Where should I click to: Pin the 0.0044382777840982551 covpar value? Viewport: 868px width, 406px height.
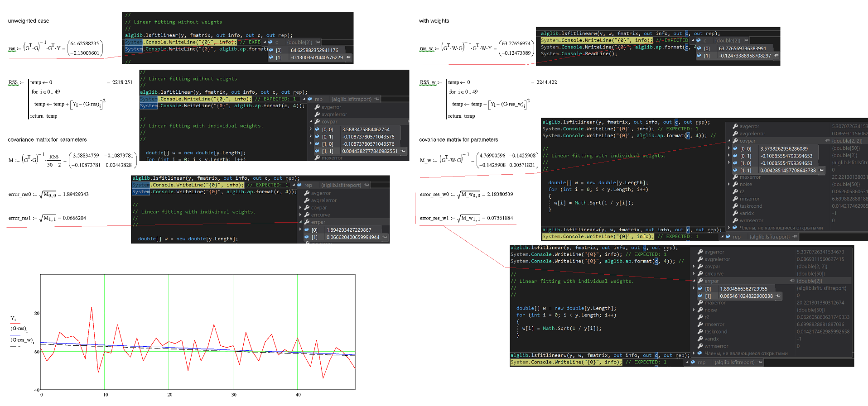(x=402, y=151)
